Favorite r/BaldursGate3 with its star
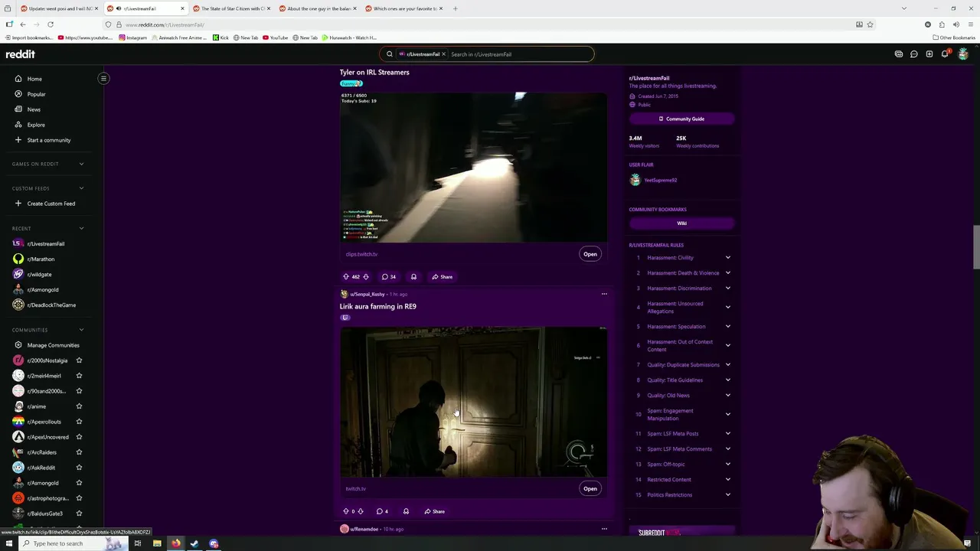The image size is (980, 551). coord(79,514)
